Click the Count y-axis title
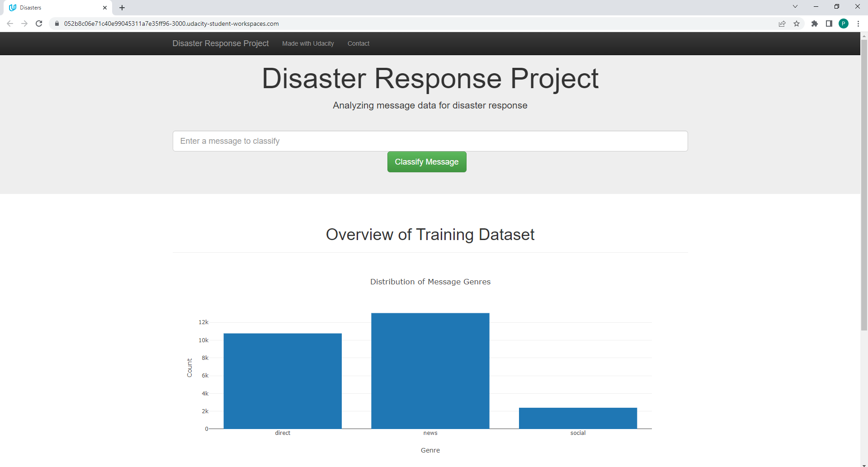Screen dimensions: 868x467 tap(189, 368)
